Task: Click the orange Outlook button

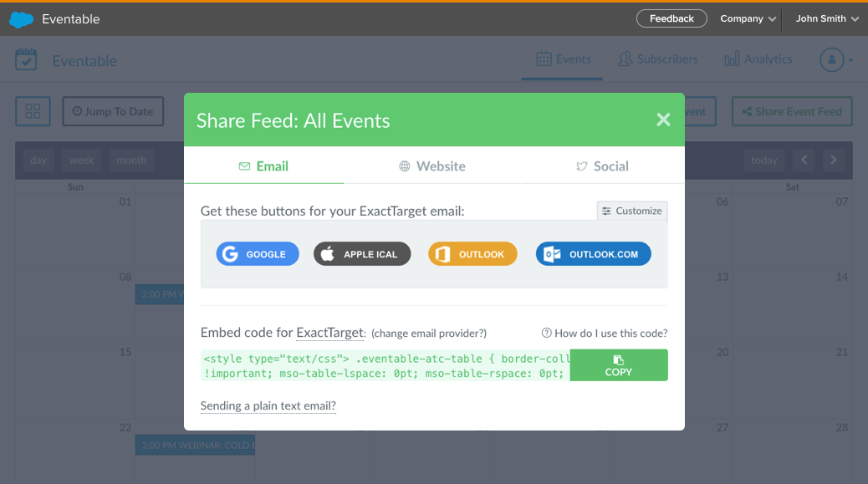Action: [472, 254]
